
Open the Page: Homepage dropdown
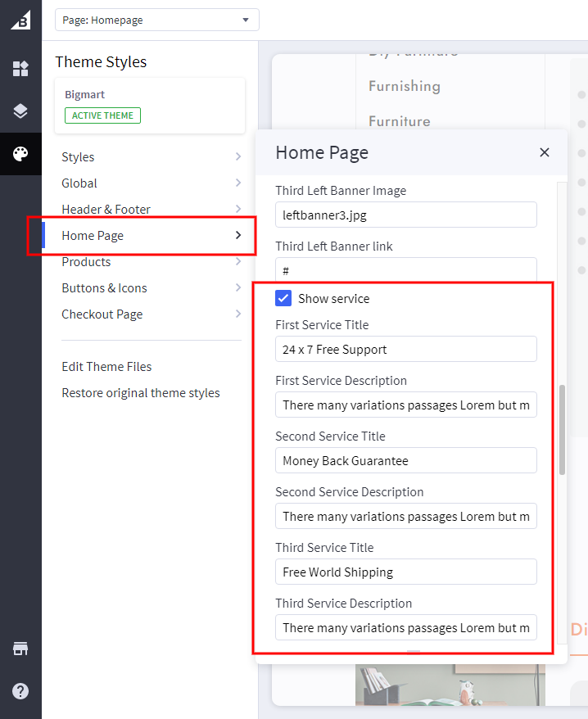[x=156, y=20]
